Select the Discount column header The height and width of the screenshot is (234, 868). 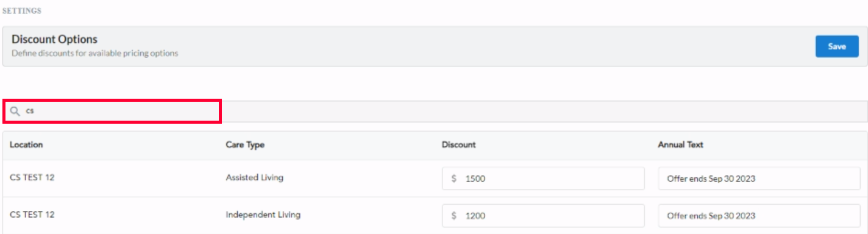458,145
